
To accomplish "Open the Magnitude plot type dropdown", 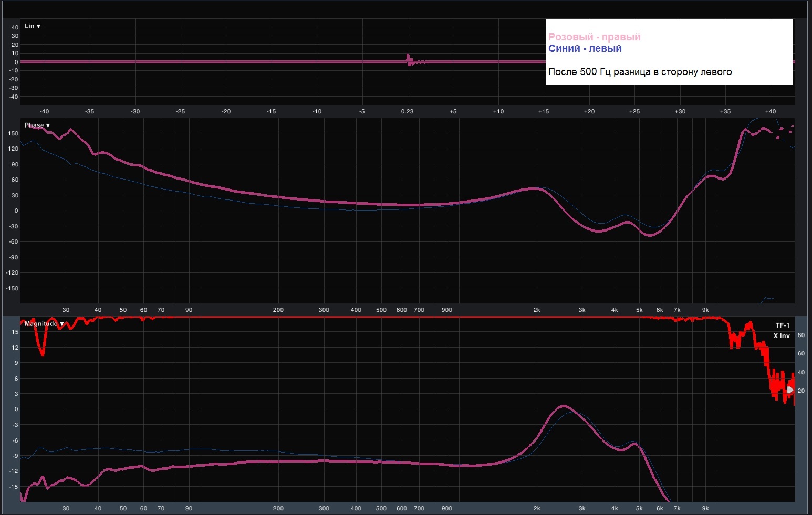I will [x=44, y=324].
